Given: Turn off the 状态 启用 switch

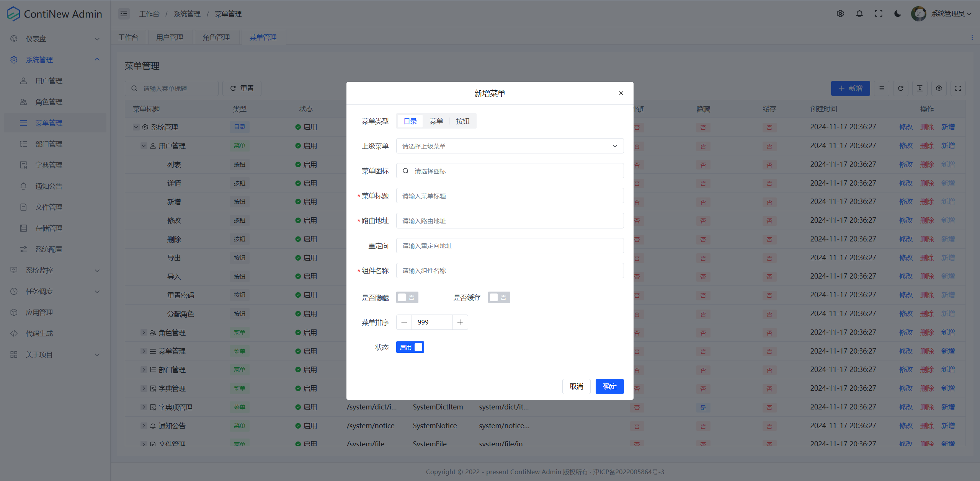Looking at the screenshot, I should coord(410,347).
